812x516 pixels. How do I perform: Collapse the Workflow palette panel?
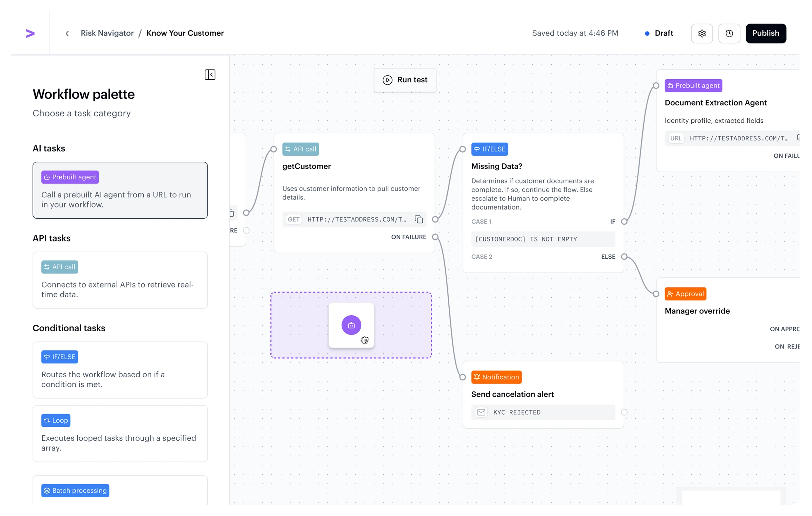pos(210,75)
